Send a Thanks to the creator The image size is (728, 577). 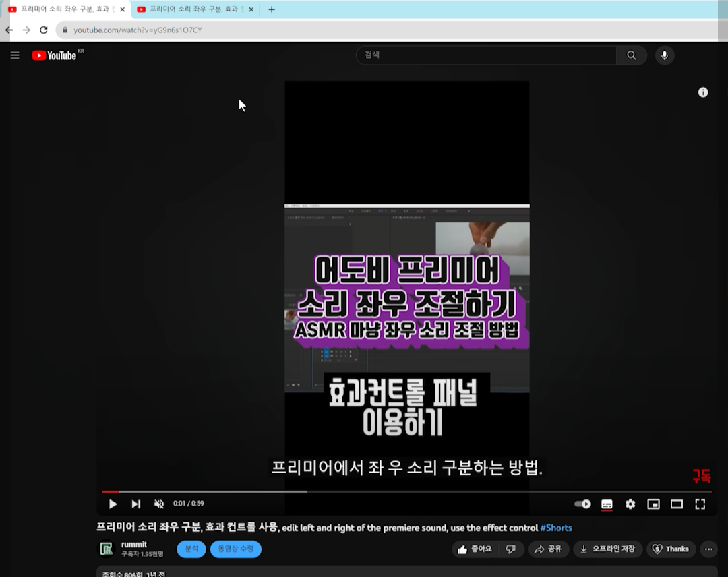671,549
